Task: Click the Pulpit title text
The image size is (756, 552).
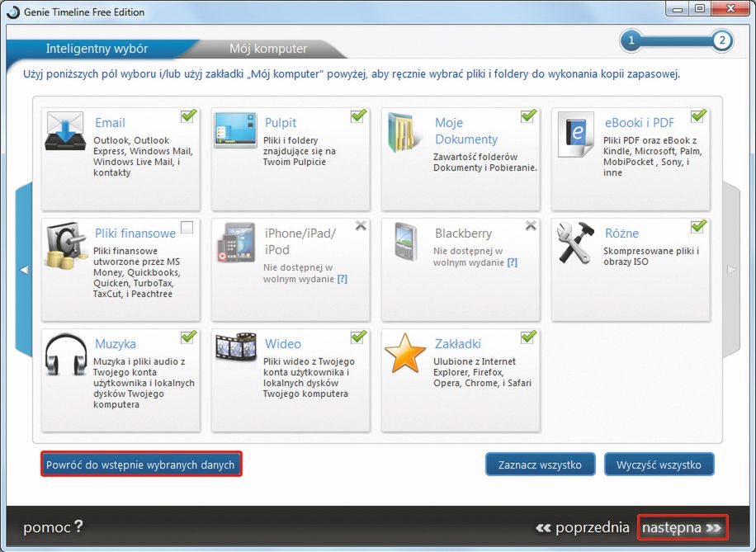Action: pyautogui.click(x=281, y=123)
